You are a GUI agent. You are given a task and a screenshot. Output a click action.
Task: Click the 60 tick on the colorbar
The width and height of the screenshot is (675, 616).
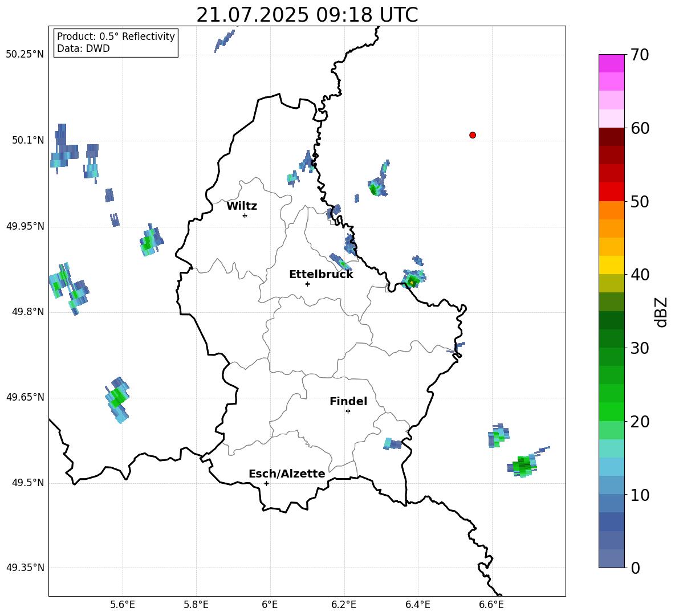[x=640, y=128]
